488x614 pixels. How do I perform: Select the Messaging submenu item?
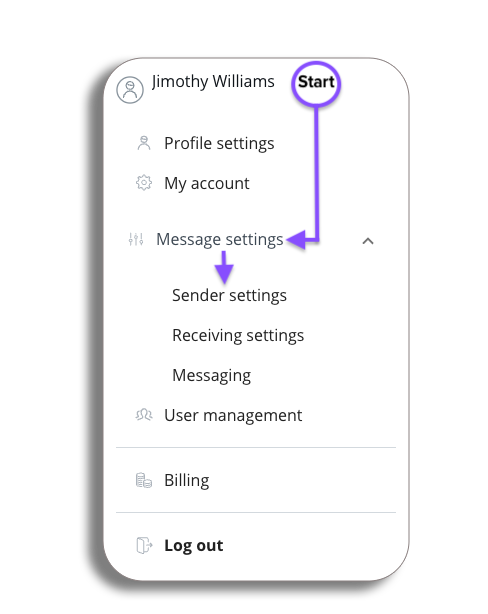tap(211, 376)
